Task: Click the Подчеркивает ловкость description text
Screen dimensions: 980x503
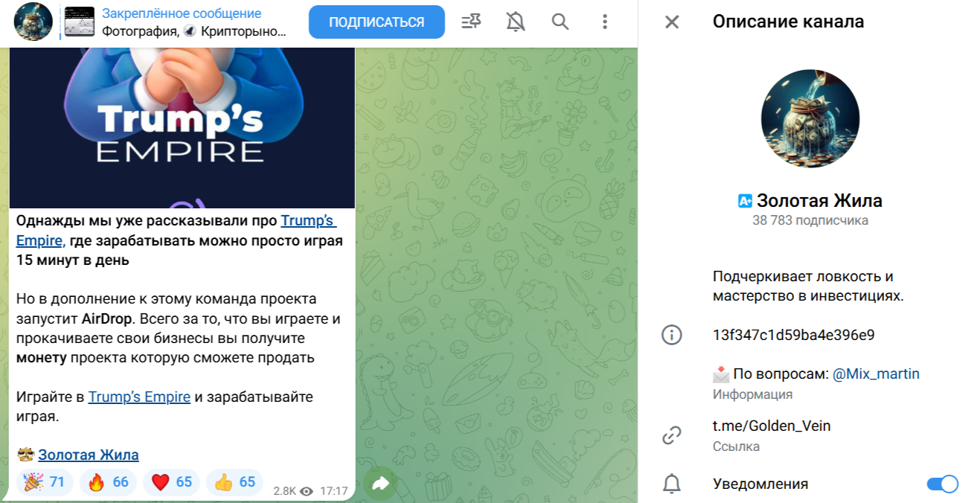Action: [x=808, y=286]
